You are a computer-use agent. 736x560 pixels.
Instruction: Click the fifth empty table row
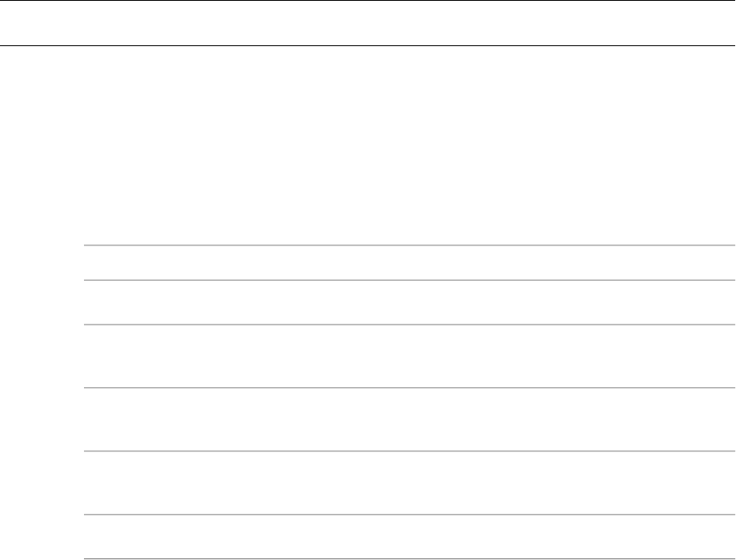click(409, 483)
